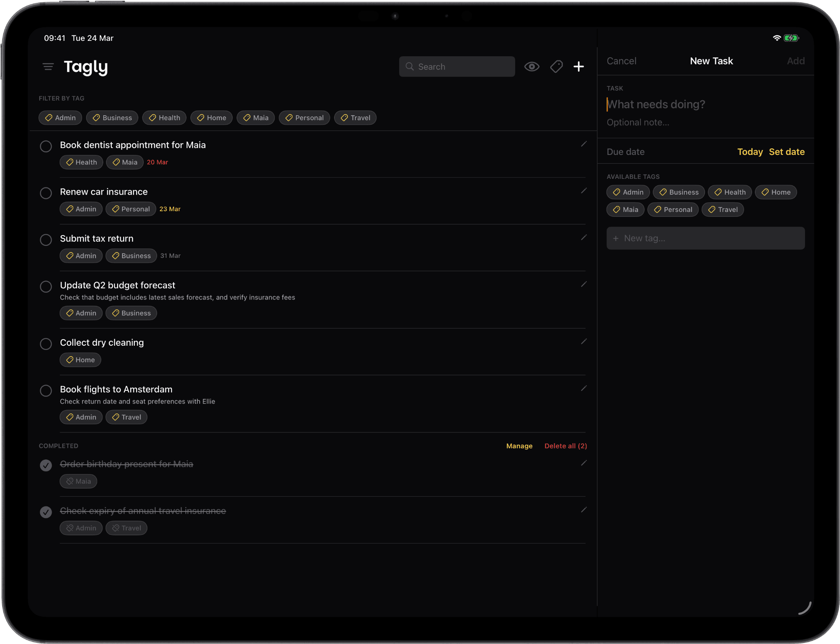Open the tag management icon in the toolbar

point(556,66)
